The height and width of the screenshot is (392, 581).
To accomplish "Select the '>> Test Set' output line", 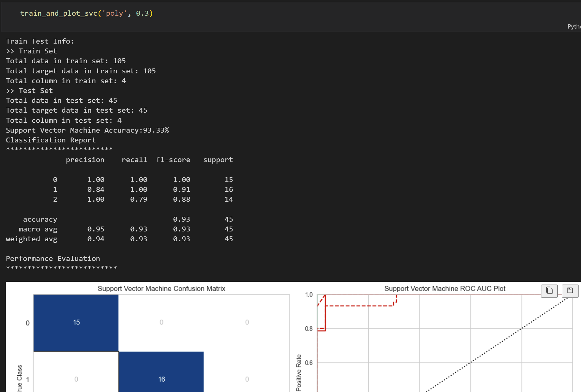I will (29, 91).
